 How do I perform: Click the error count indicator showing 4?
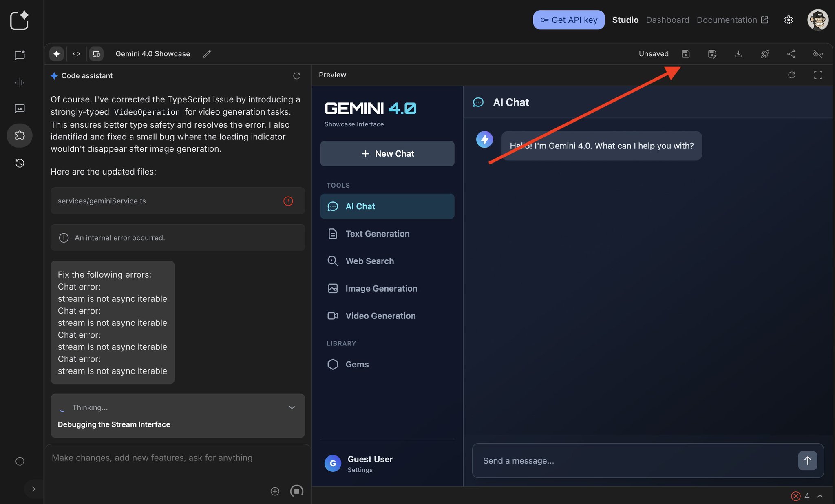[x=800, y=496]
